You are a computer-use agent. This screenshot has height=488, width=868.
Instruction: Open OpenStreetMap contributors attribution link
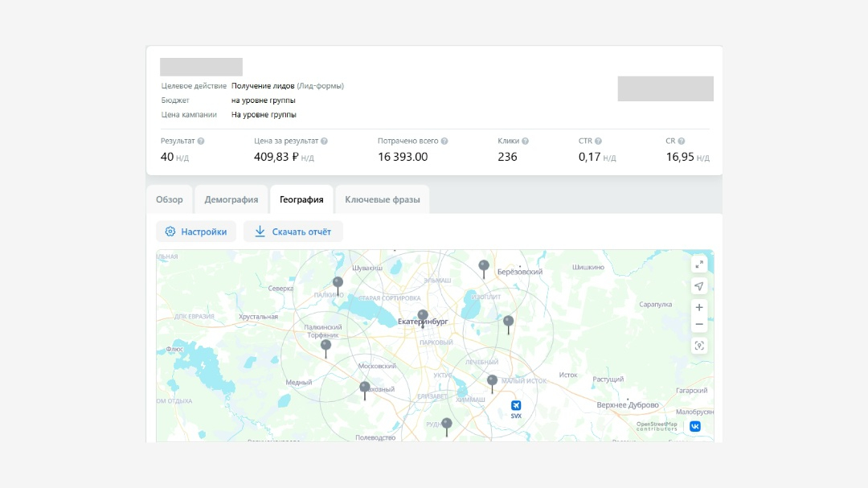click(x=657, y=426)
